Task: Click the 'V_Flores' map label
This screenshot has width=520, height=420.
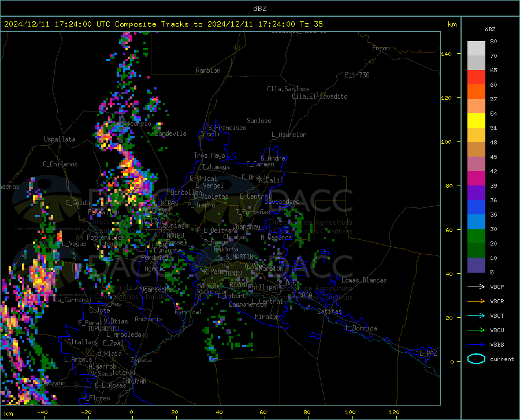Action: click(96, 398)
